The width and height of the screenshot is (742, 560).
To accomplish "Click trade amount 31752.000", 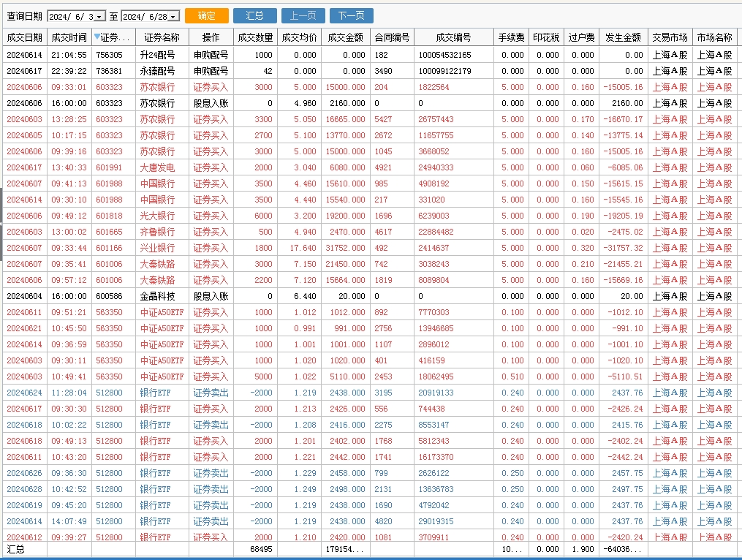I will pyautogui.click(x=345, y=248).
